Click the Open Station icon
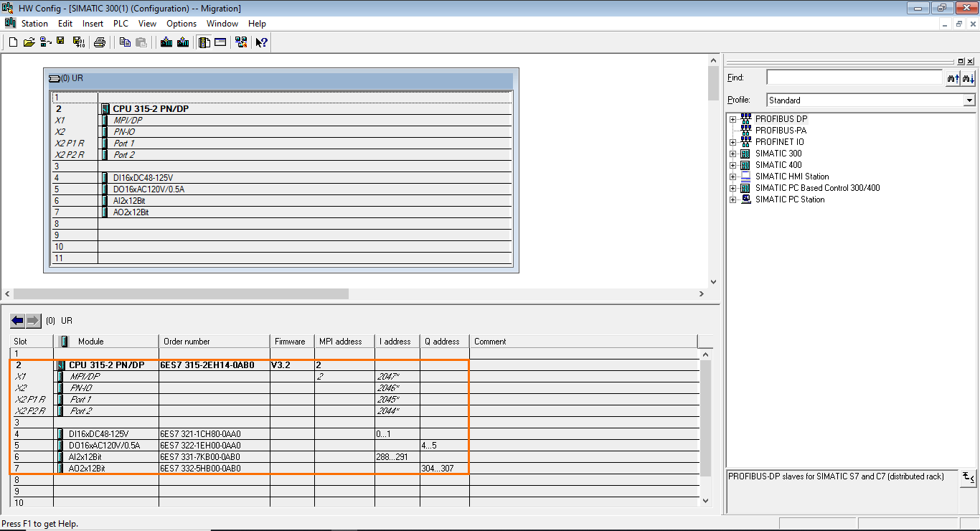 [29, 42]
